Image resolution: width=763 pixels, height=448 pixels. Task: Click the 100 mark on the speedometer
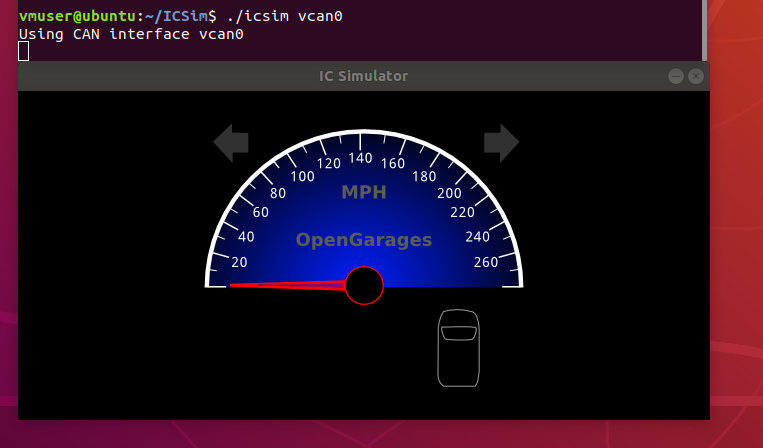(303, 177)
